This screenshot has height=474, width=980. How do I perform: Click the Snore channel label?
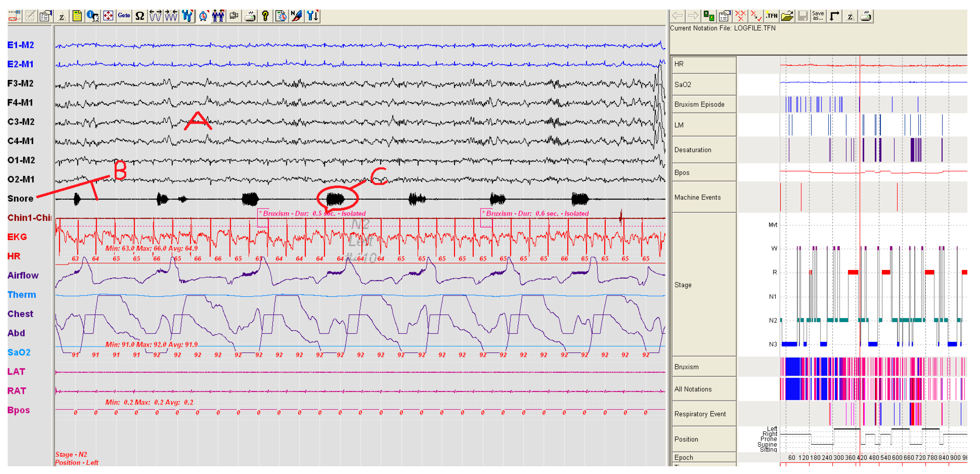pos(20,198)
